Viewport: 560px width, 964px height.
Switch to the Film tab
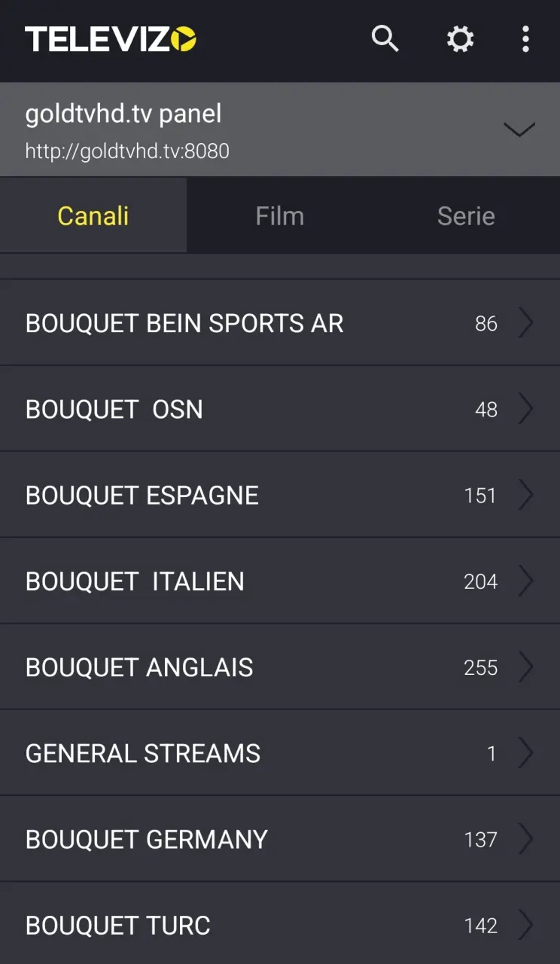(280, 216)
